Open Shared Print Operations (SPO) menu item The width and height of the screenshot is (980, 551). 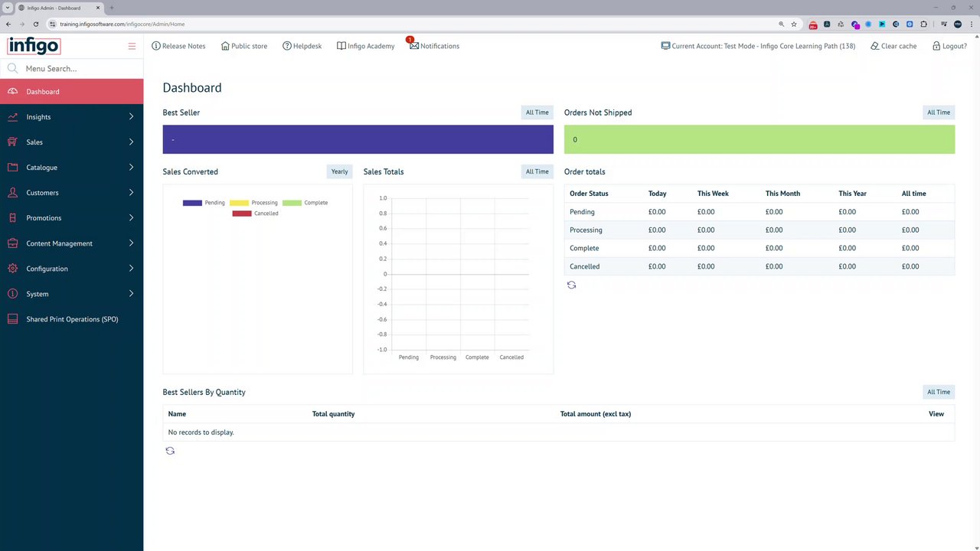tap(71, 319)
